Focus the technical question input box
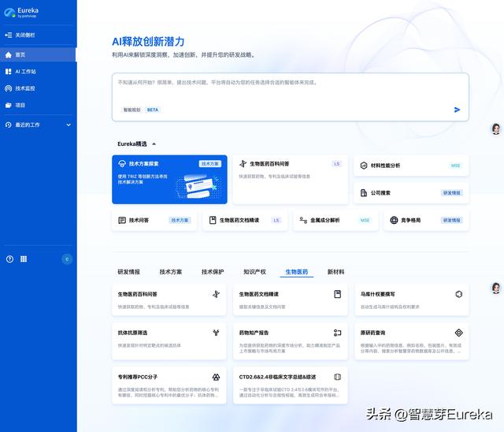Viewport: 504px width, 432px height. (x=291, y=97)
